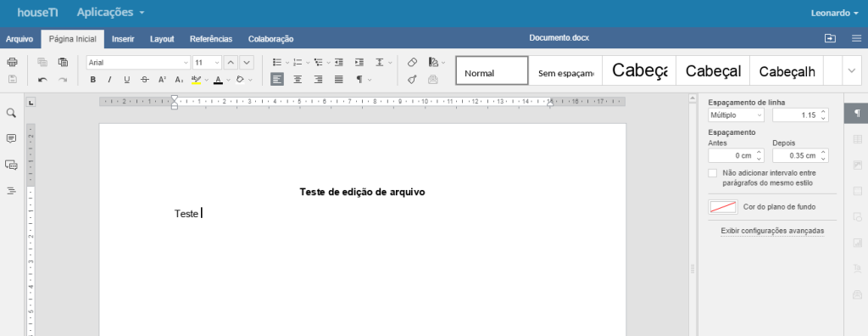The height and width of the screenshot is (336, 868).
Task: Expand the numbering style arrow
Action: 307,63
